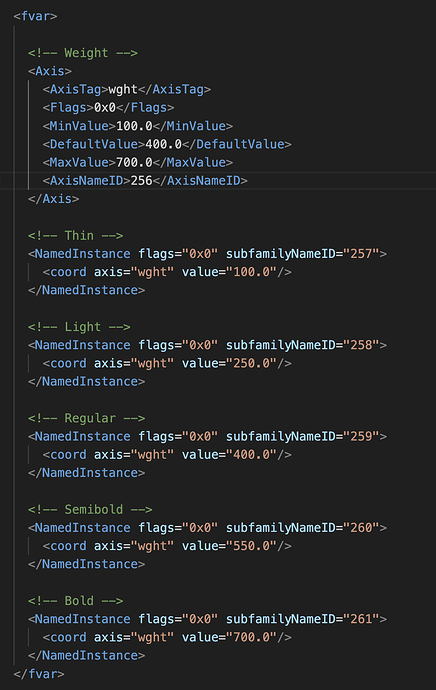436x690 pixels.
Task: Click the opening fvar tag
Action: [35, 16]
